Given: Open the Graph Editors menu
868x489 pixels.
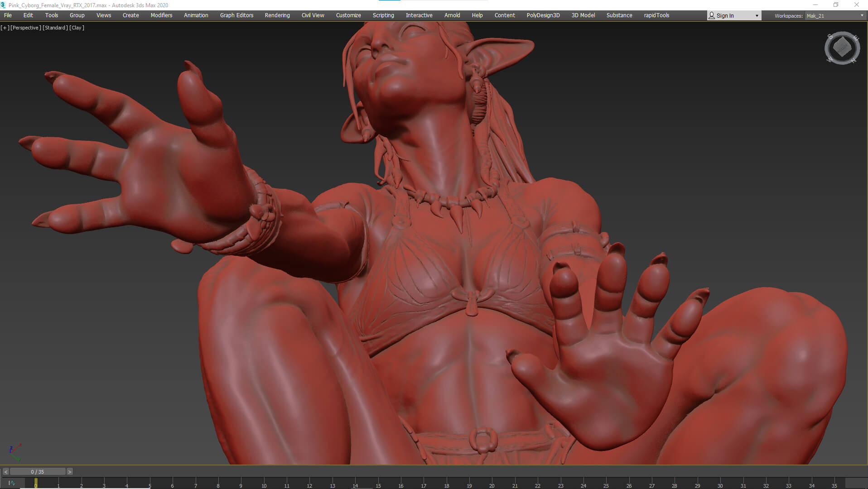Looking at the screenshot, I should click(236, 15).
